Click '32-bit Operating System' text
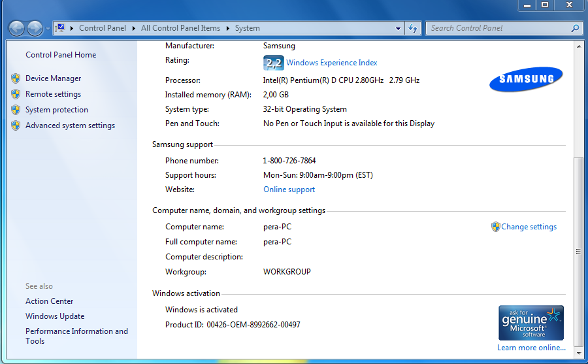 pos(305,109)
